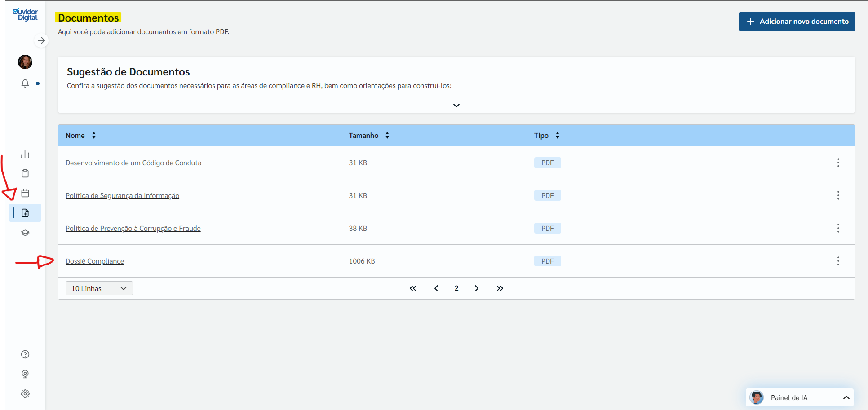
Task: Click PDF tag in Prevenção à Corrupção row
Action: tap(548, 228)
